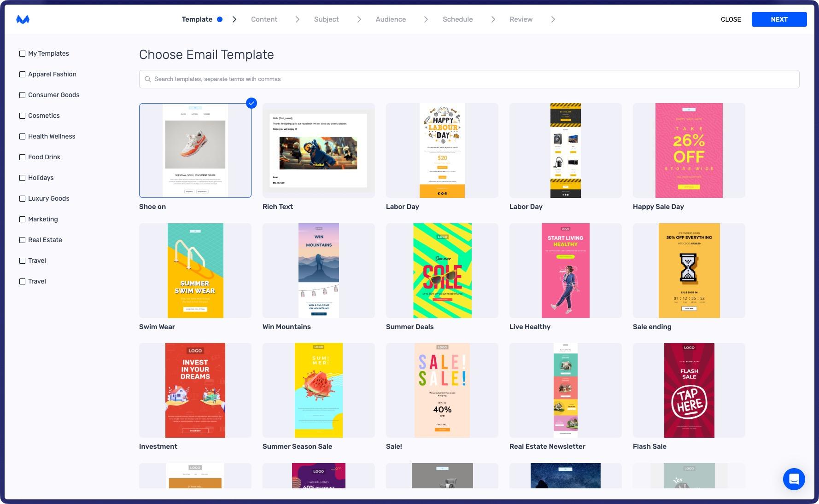Screen dimensions: 819x504
Task: Check the Marketing filter
Action: [22, 219]
